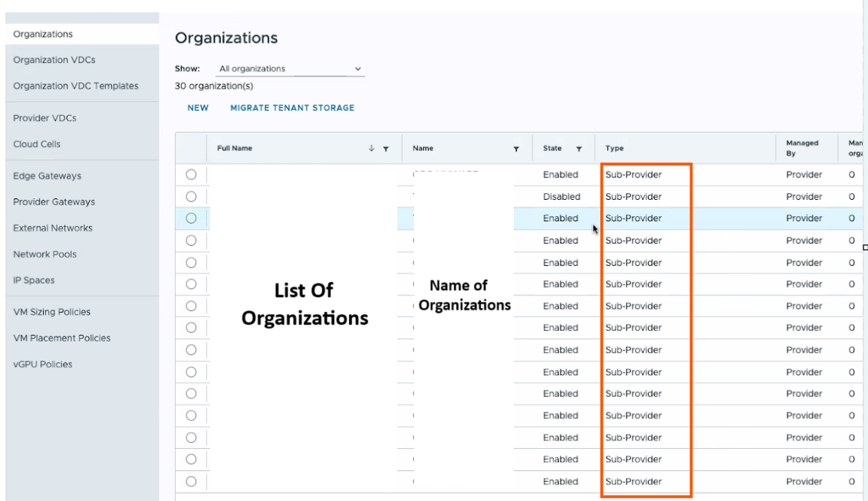Click the Type column header
Image resolution: width=868 pixels, height=501 pixels.
tap(614, 149)
